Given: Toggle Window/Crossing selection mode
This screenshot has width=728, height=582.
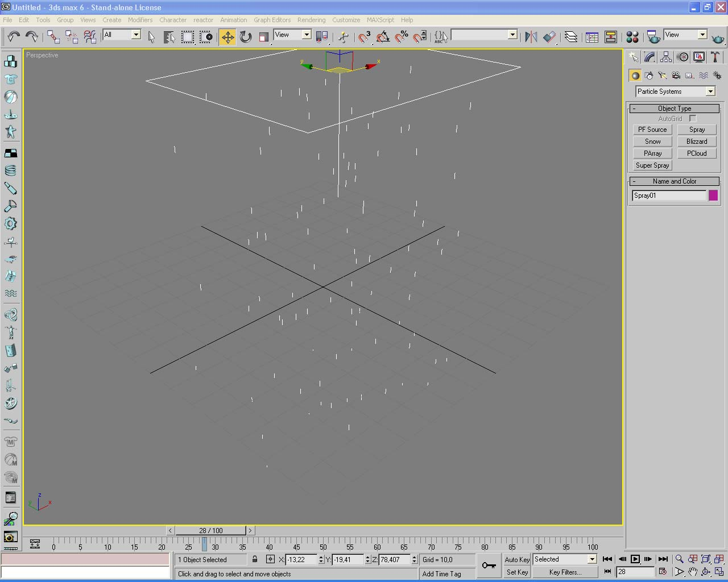Looking at the screenshot, I should 206,37.
